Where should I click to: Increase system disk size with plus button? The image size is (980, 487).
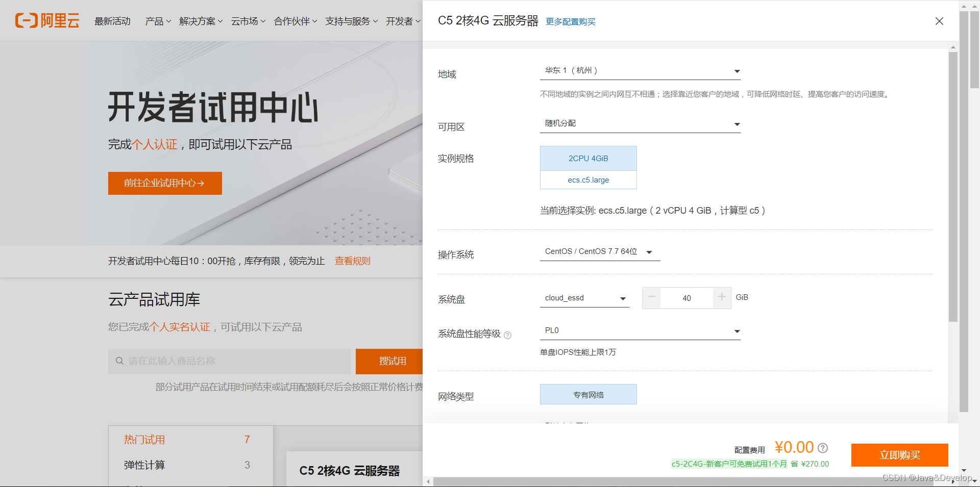tap(722, 298)
